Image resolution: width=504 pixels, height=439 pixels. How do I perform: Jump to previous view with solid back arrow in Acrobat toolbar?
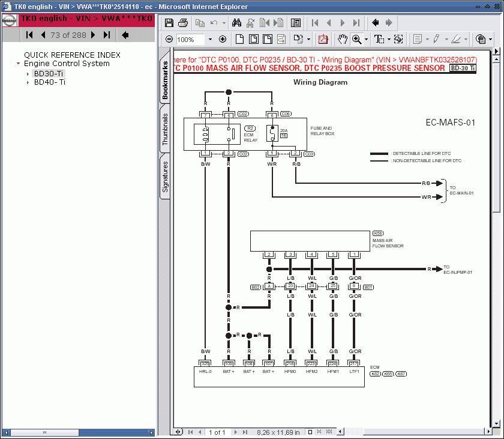[375, 23]
